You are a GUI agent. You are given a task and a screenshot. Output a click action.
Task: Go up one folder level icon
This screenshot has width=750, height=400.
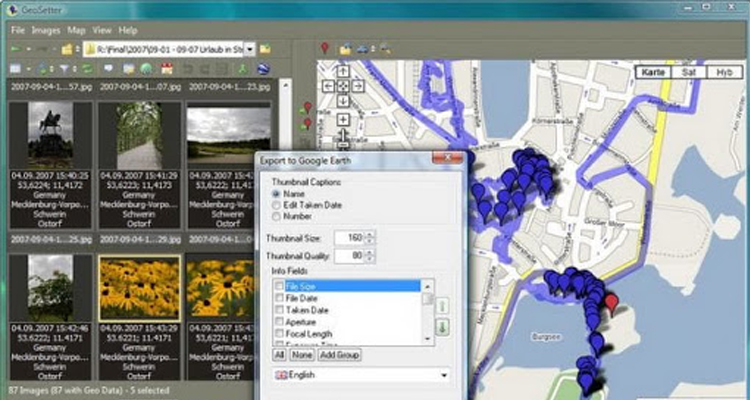tap(67, 49)
